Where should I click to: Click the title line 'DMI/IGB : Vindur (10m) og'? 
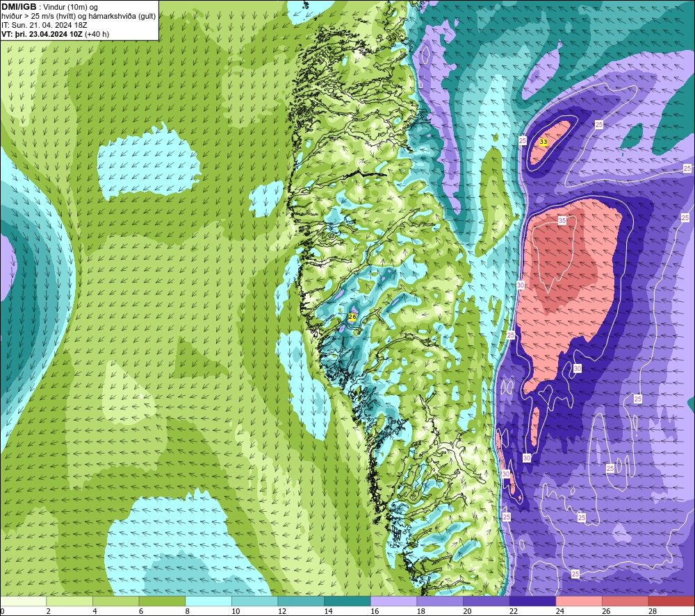pyautogui.click(x=49, y=7)
